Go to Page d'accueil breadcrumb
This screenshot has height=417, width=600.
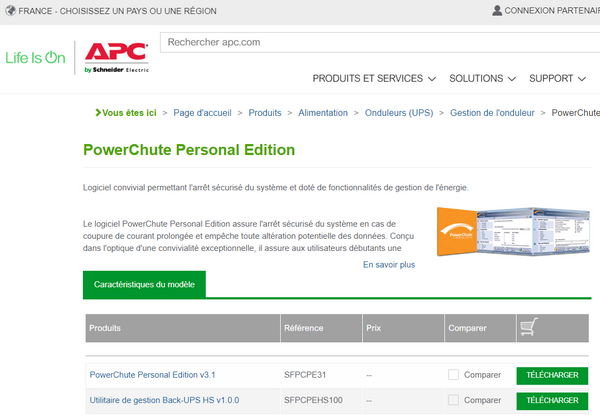point(202,113)
